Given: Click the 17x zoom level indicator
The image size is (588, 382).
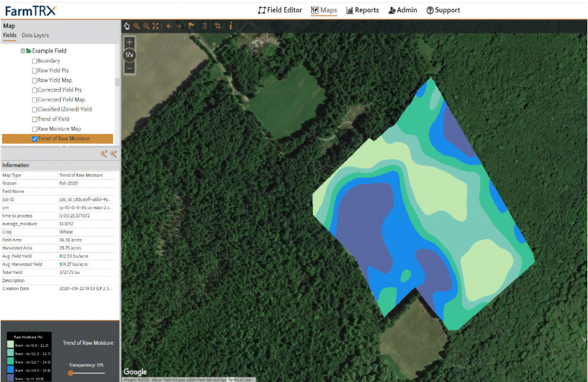Looking at the screenshot, I should (x=130, y=55).
